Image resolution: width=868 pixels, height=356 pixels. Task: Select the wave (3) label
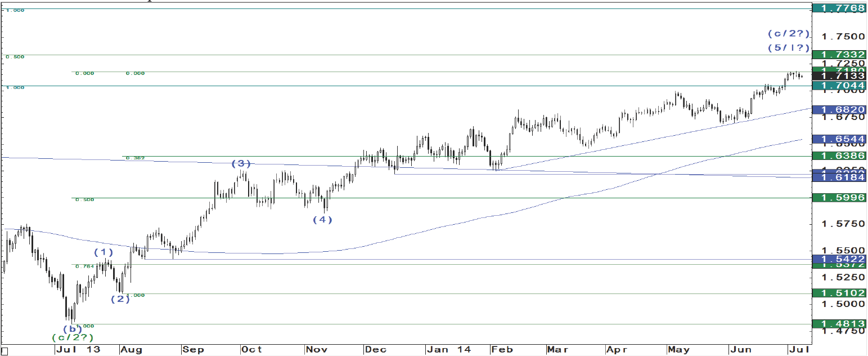pyautogui.click(x=241, y=163)
